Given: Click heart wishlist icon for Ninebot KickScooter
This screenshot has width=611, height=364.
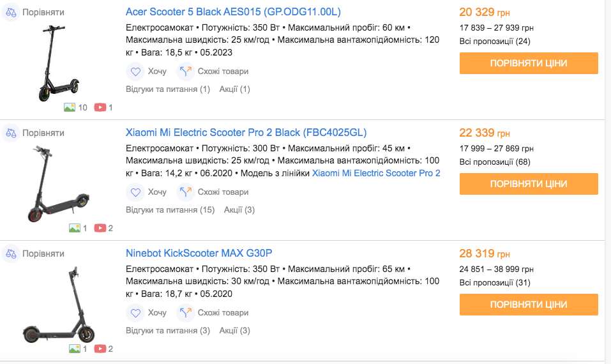Looking at the screenshot, I should [135, 313].
